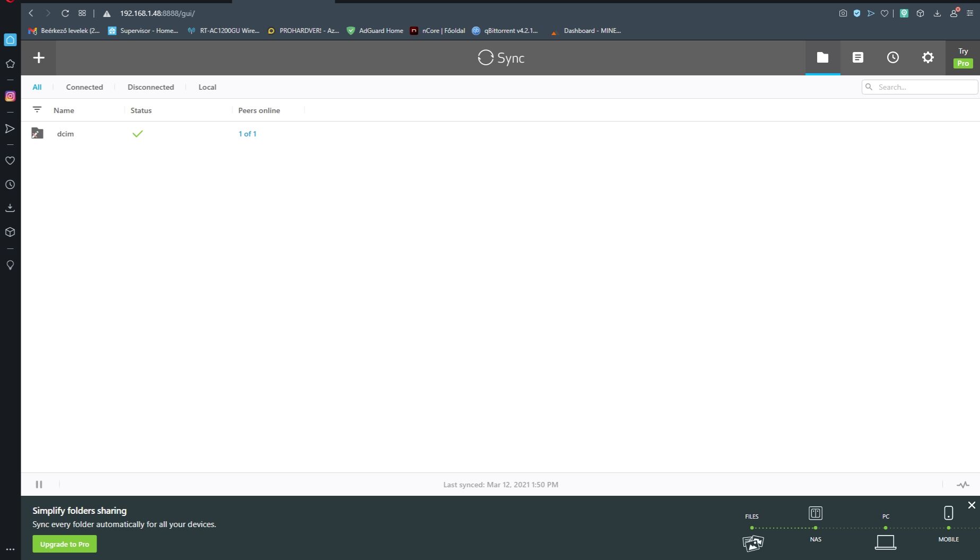Click Upgrade to Pro button

point(65,544)
